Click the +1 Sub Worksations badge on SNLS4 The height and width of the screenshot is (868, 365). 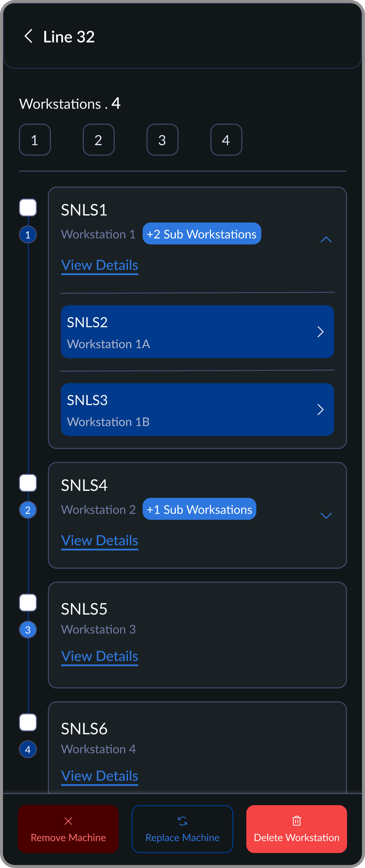pos(199,509)
